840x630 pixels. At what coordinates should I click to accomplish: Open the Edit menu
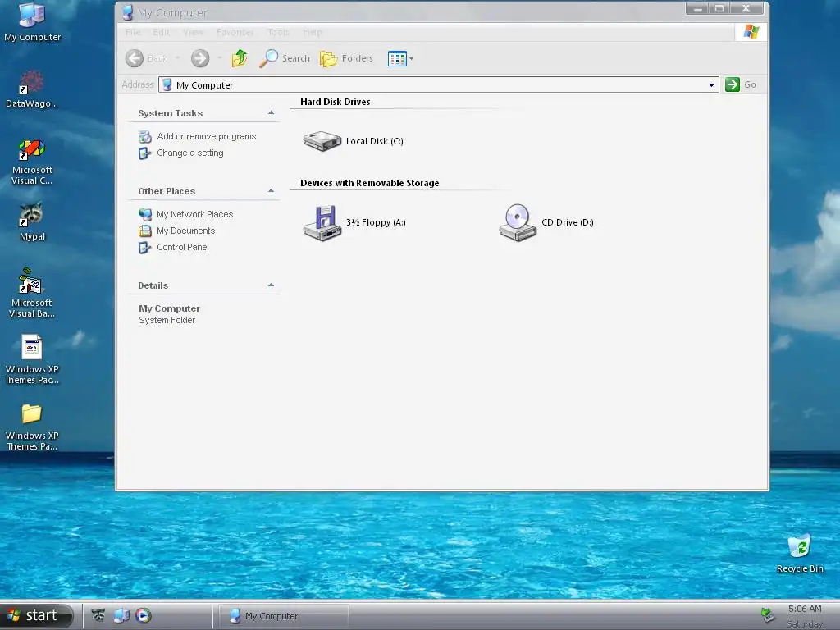[x=162, y=32]
